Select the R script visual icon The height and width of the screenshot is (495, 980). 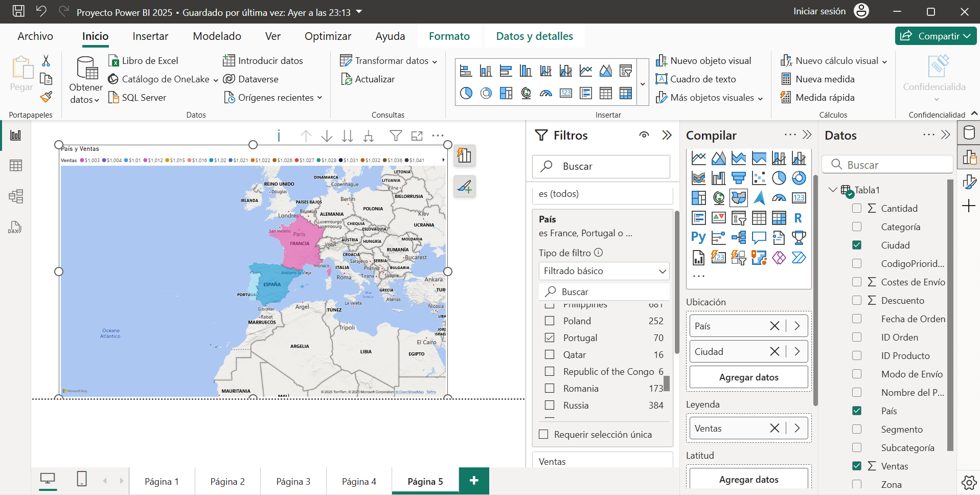799,218
